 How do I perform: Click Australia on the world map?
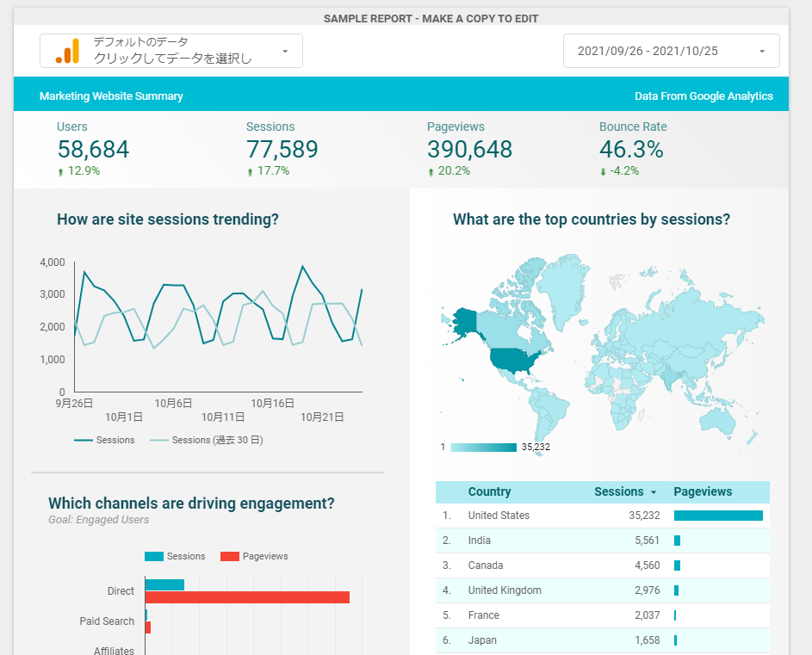(x=717, y=419)
